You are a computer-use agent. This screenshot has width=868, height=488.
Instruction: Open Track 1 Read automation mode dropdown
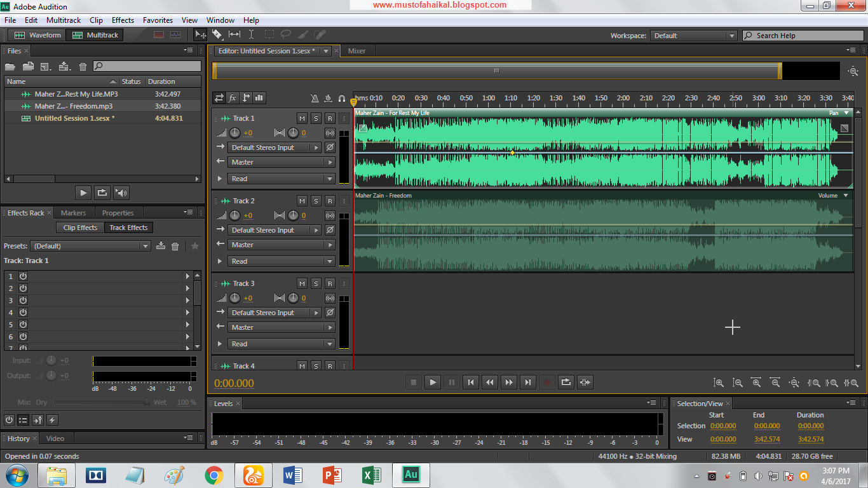click(x=281, y=179)
